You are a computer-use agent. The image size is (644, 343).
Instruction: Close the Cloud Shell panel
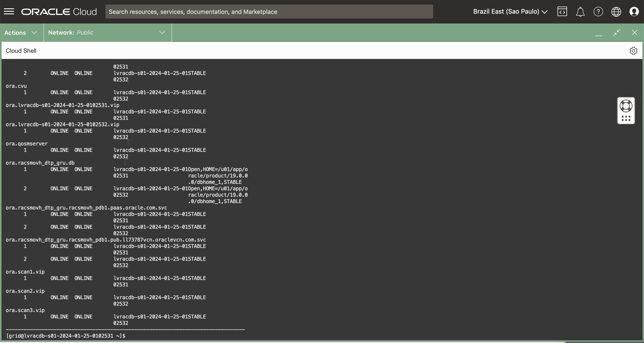(x=634, y=32)
